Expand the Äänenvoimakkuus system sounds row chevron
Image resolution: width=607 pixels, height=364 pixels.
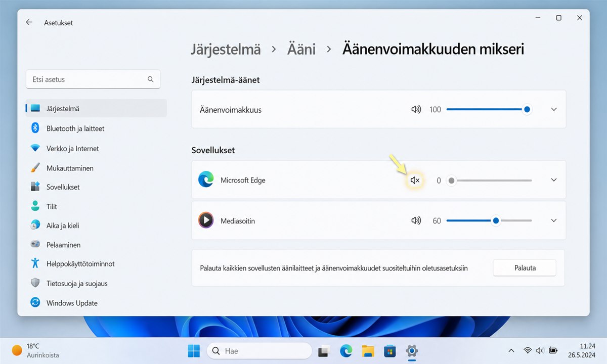point(554,109)
